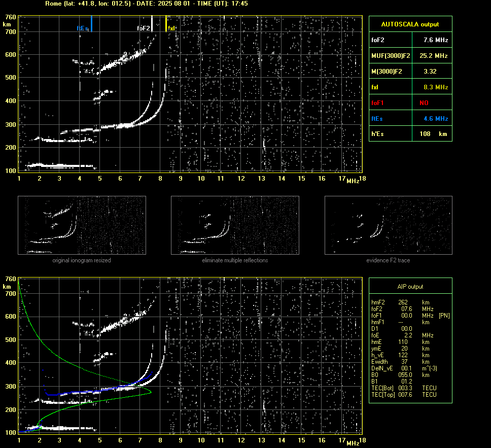Click the 'AUTOSCALA output' table header
The image size is (491, 448).
pyautogui.click(x=410, y=24)
